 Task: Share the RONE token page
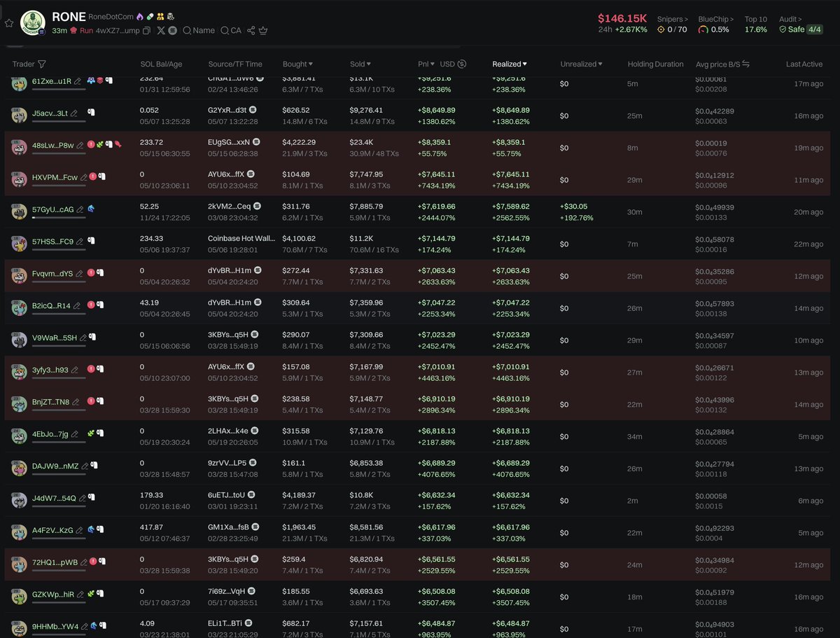(251, 31)
